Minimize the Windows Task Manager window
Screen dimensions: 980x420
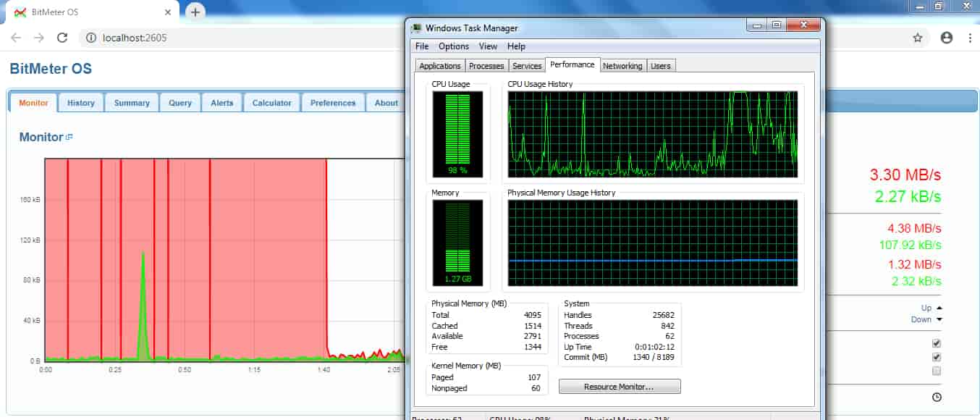pyautogui.click(x=756, y=25)
